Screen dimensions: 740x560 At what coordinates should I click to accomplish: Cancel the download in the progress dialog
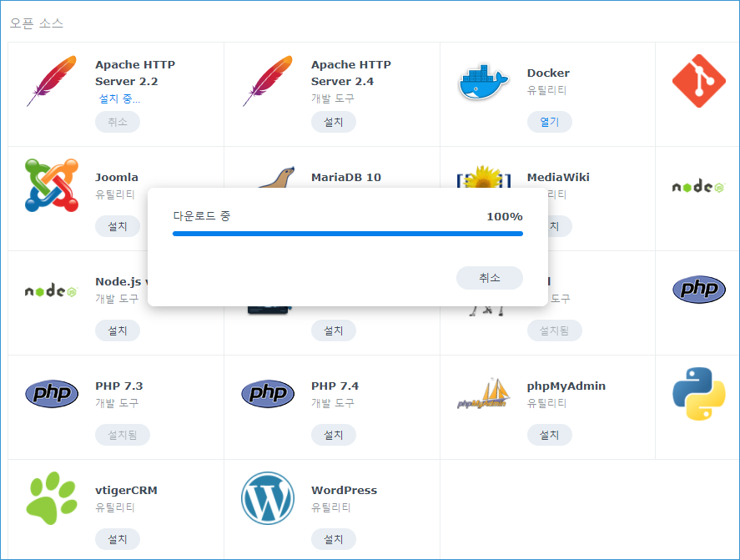click(490, 278)
